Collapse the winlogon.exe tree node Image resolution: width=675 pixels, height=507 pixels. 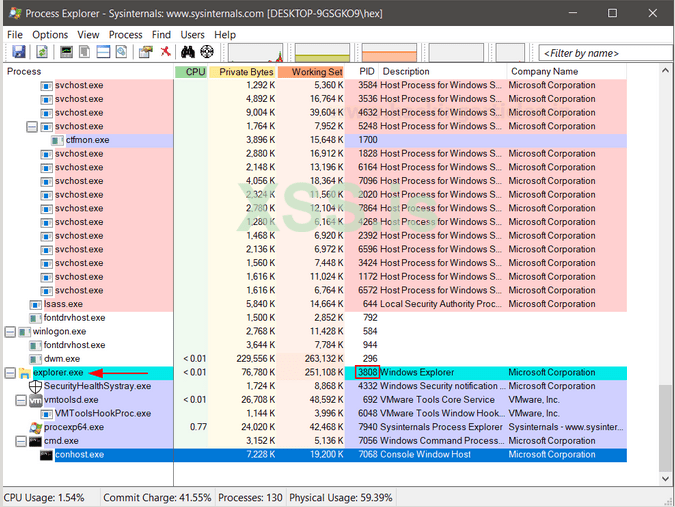click(10, 331)
